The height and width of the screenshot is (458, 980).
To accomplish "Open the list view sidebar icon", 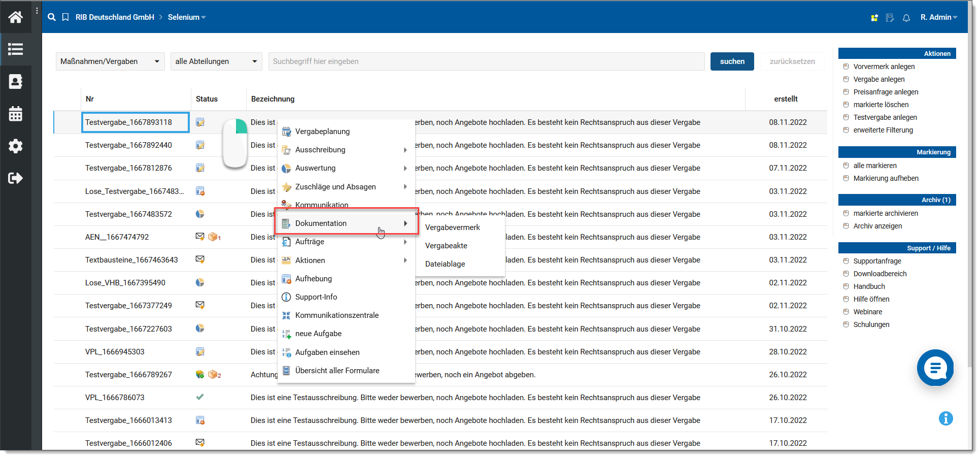I will tap(16, 49).
